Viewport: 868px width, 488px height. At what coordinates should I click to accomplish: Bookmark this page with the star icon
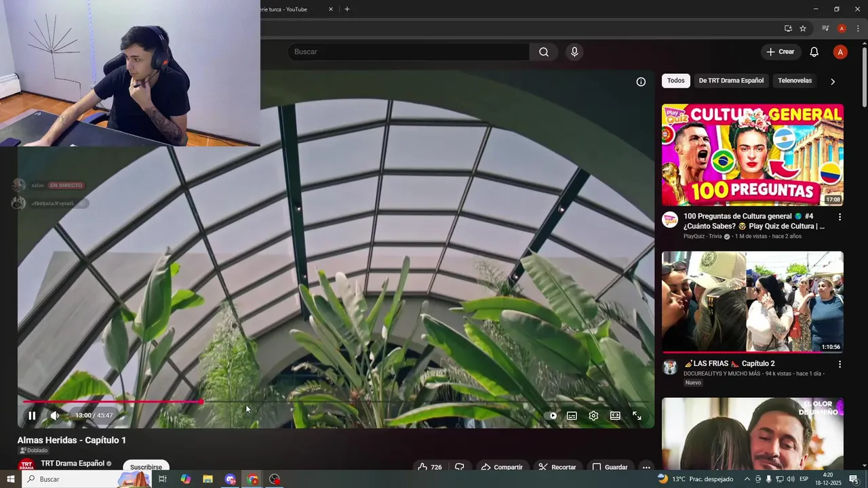(803, 28)
